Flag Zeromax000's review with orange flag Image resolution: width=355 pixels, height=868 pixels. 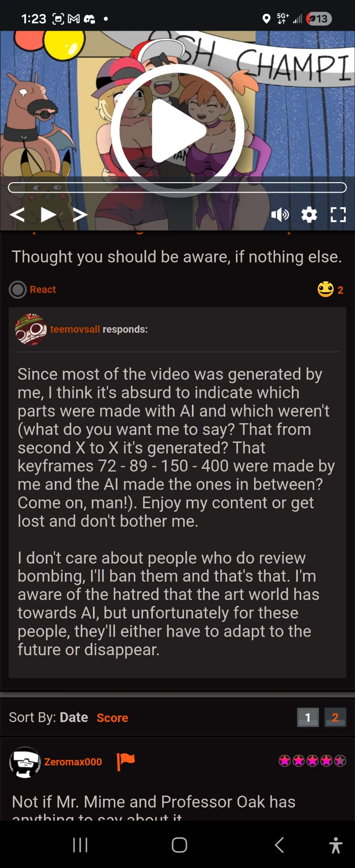(125, 761)
